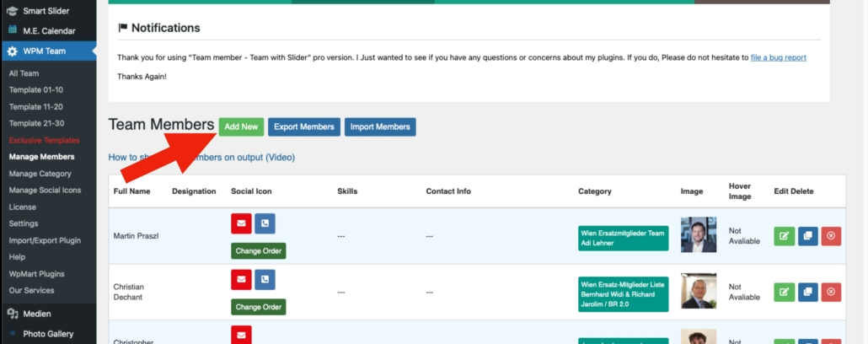The width and height of the screenshot is (868, 344).
Task: Edit Christian Dechant using green icon
Action: click(x=784, y=293)
